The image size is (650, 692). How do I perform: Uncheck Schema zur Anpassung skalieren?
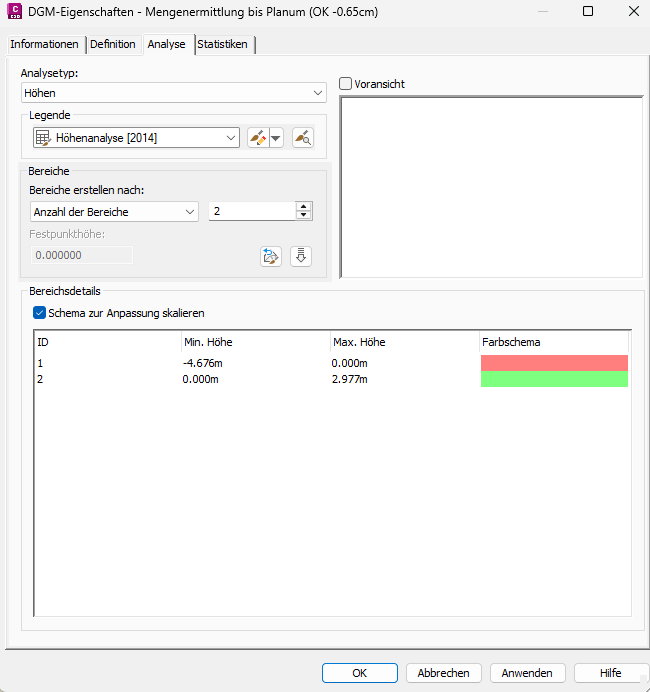pos(39,313)
